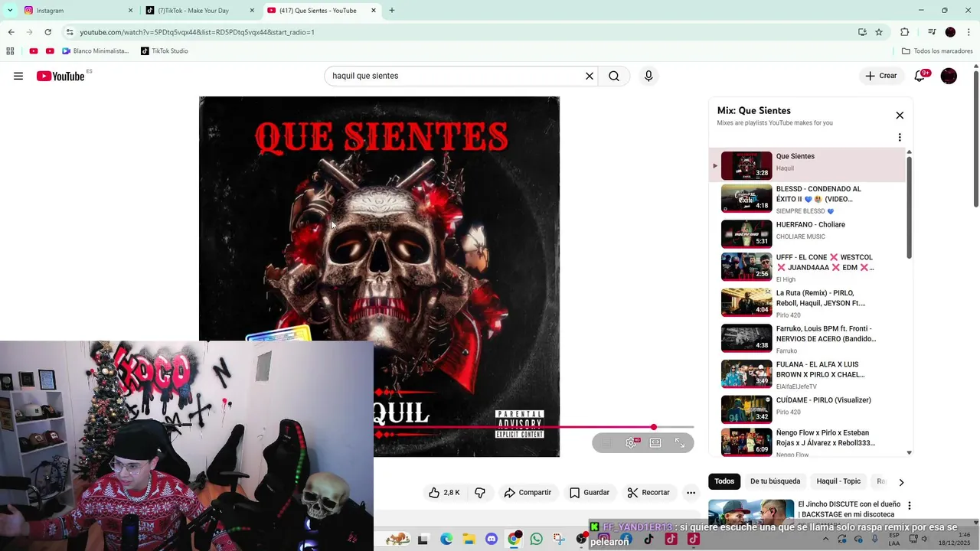Click the Recortar clip button
Image resolution: width=980 pixels, height=551 pixels.
tap(648, 493)
